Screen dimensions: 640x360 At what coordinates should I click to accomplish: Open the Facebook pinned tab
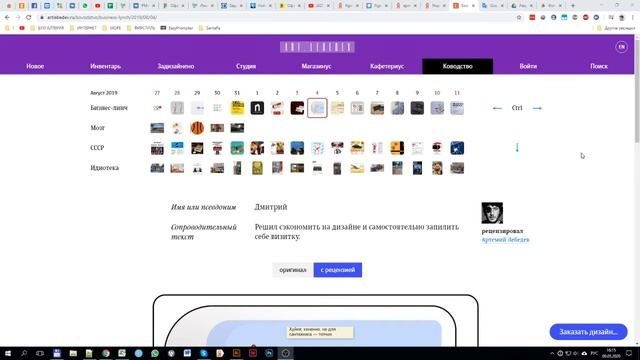click(x=34, y=6)
